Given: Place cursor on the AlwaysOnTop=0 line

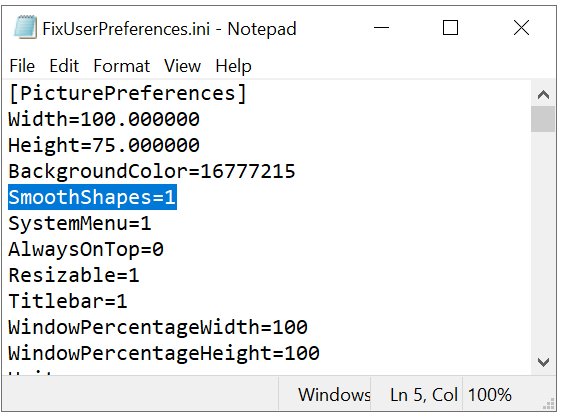Looking at the screenshot, I should tap(86, 249).
